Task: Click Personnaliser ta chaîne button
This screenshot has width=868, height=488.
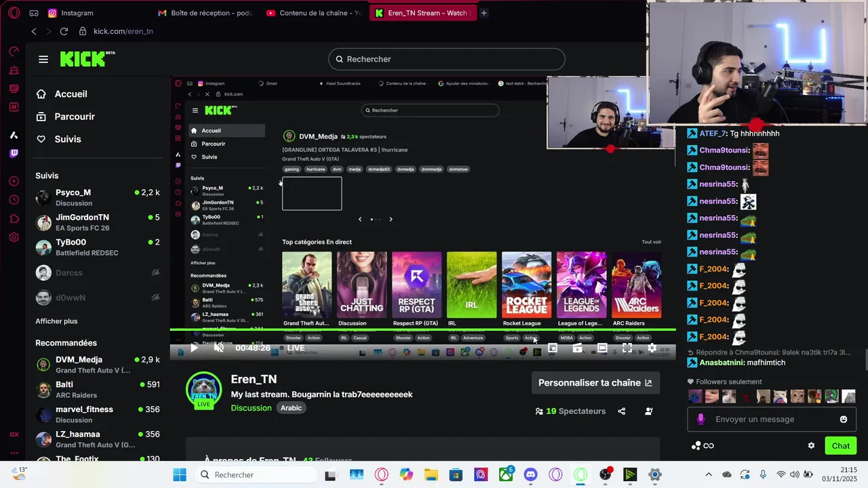Action: pos(595,383)
